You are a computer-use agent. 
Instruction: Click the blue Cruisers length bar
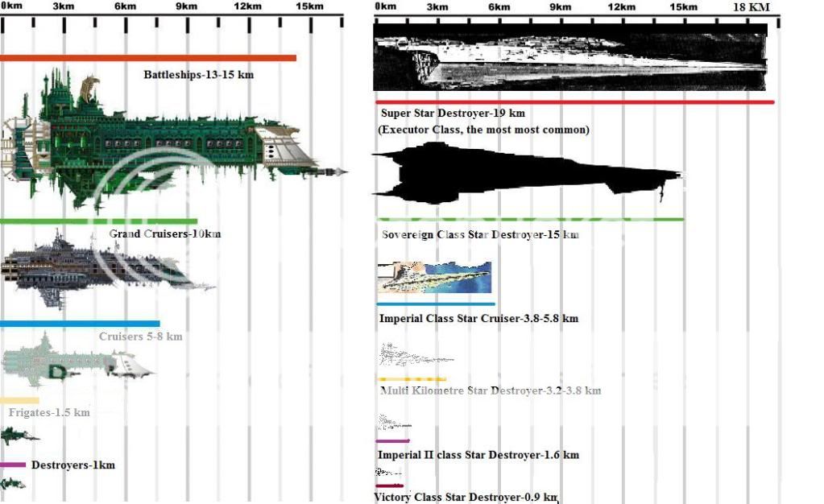click(x=80, y=324)
